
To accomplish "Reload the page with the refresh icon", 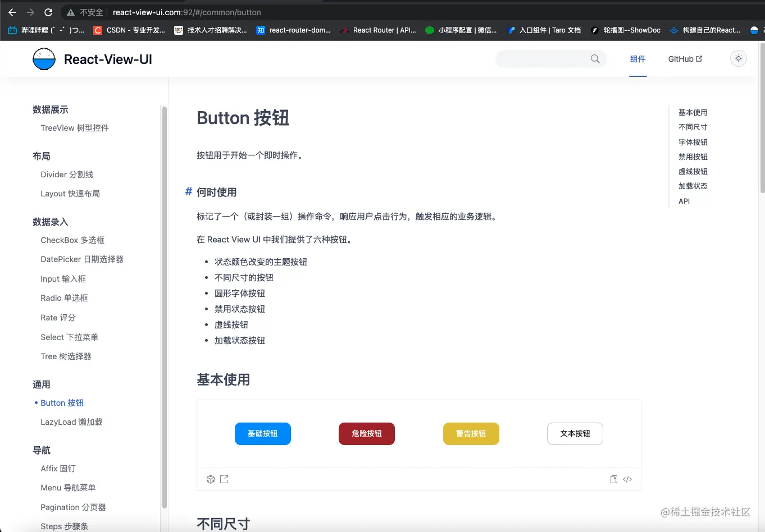I will (x=48, y=12).
